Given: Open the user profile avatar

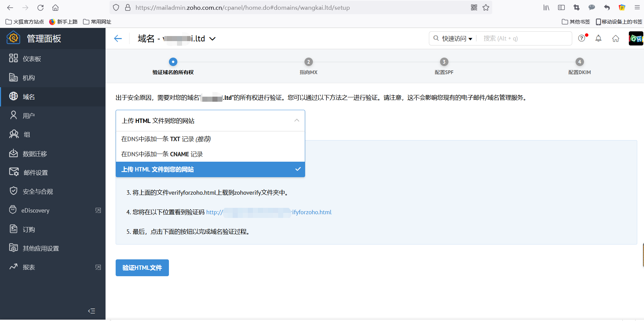Looking at the screenshot, I should pyautogui.click(x=636, y=38).
